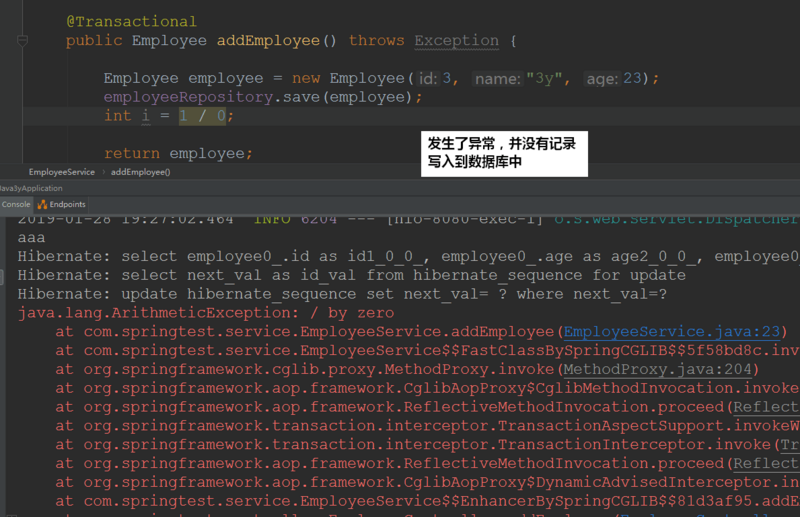Click the Hibernate update hibernate_sequence line

tap(342, 294)
